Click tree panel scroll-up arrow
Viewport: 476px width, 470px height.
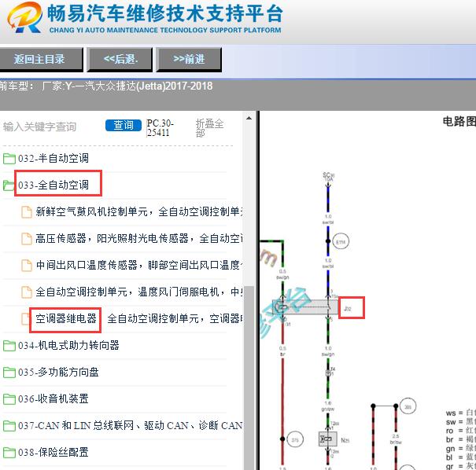[x=249, y=118]
